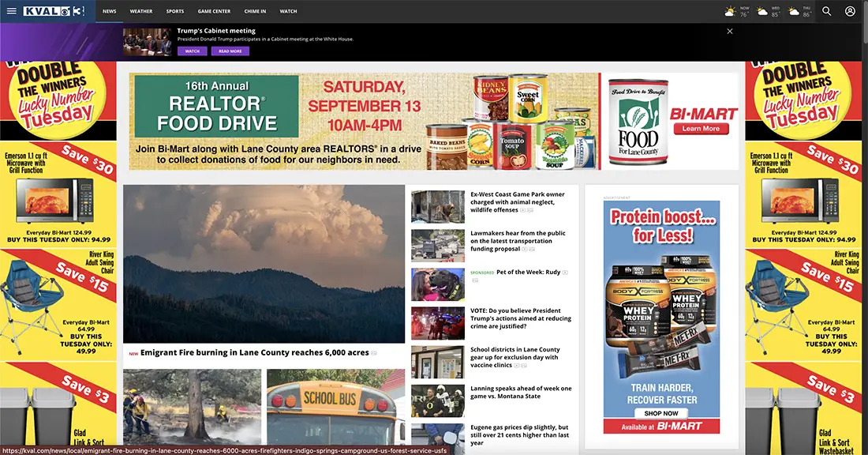The height and width of the screenshot is (455, 868).
Task: Open the hamburger menu icon
Action: coord(11,11)
